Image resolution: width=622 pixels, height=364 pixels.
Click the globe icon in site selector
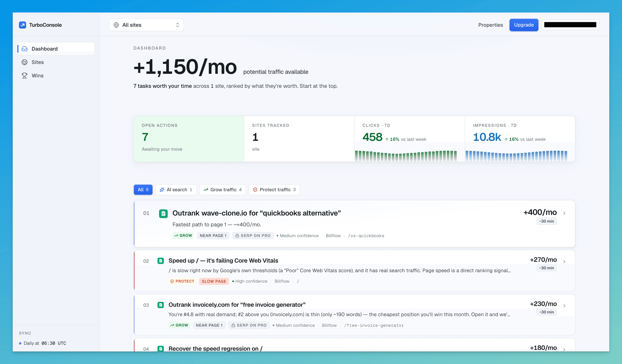[x=116, y=25]
